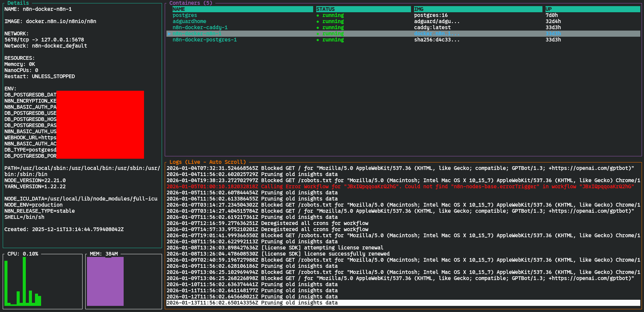Click adguardhome's running status dot
Image resolution: width=644 pixels, height=312 pixels.
[317, 21]
